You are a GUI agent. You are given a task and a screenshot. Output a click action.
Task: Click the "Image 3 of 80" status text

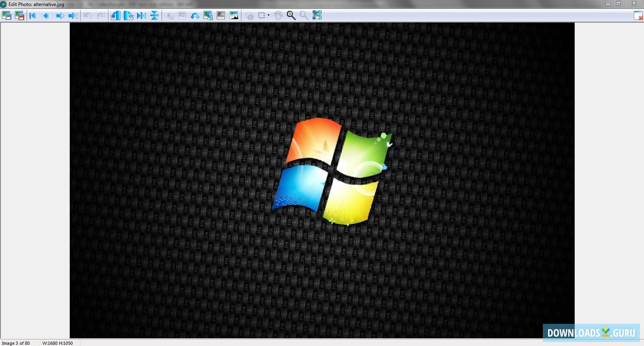pos(16,343)
